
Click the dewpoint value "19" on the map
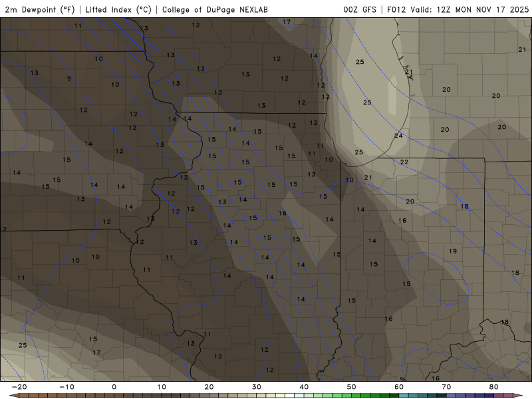453,251
